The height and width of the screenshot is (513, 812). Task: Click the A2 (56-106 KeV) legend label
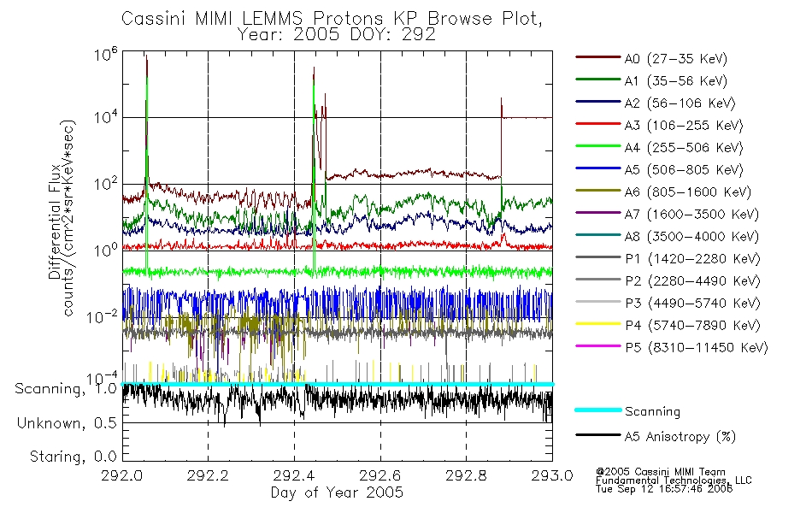680,103
